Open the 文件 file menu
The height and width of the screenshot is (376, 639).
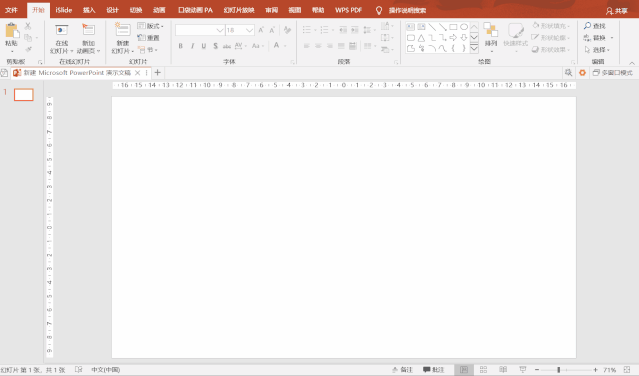(x=11, y=10)
